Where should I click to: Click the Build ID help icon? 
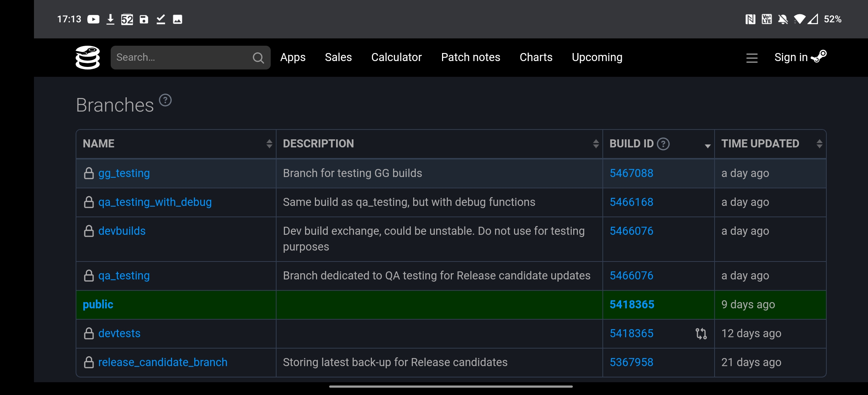point(663,144)
